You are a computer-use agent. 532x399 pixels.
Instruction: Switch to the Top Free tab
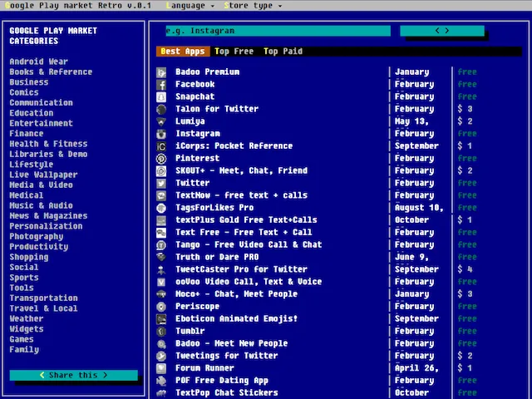coord(234,52)
